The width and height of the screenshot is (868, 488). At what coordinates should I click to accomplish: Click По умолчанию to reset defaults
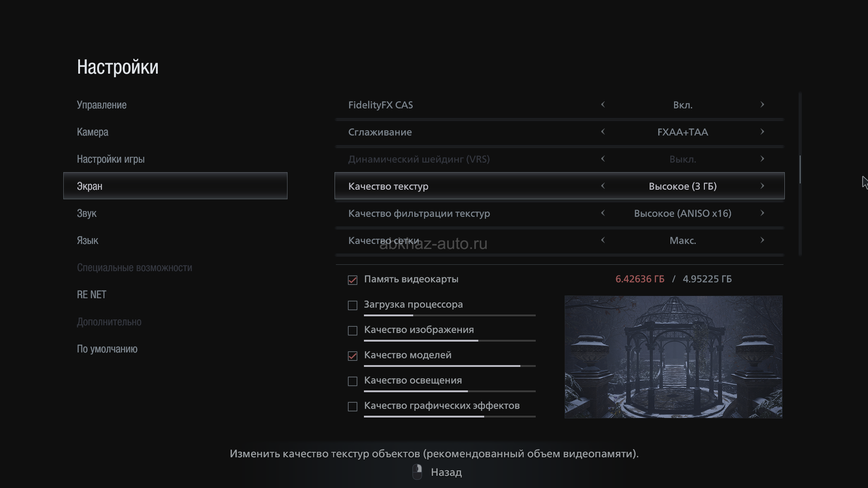coord(107,349)
